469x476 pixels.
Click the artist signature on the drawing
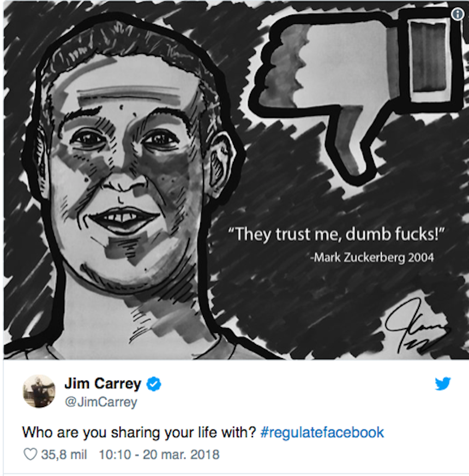(416, 326)
